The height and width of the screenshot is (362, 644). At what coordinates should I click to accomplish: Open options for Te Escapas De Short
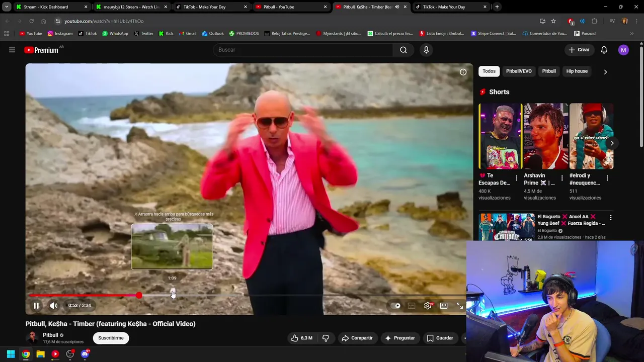(516, 178)
